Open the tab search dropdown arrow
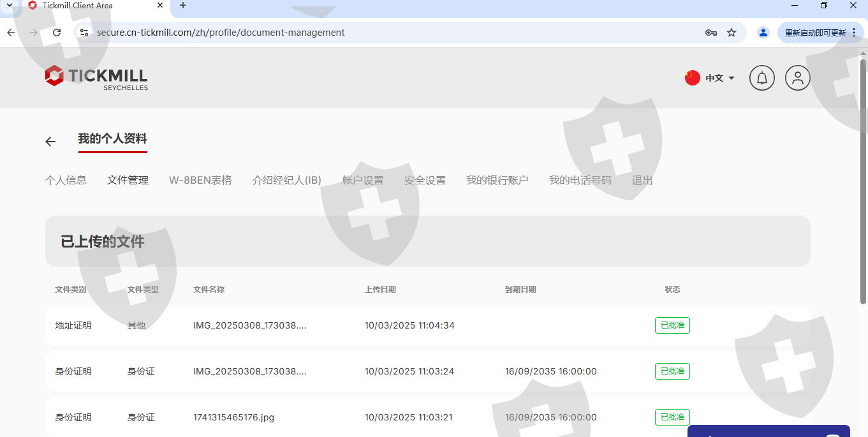 point(10,6)
